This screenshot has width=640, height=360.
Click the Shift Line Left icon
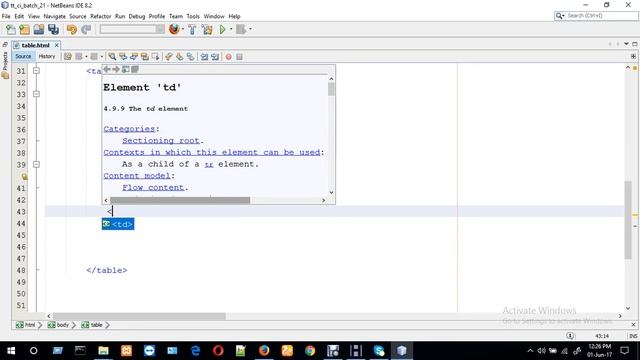click(x=204, y=57)
